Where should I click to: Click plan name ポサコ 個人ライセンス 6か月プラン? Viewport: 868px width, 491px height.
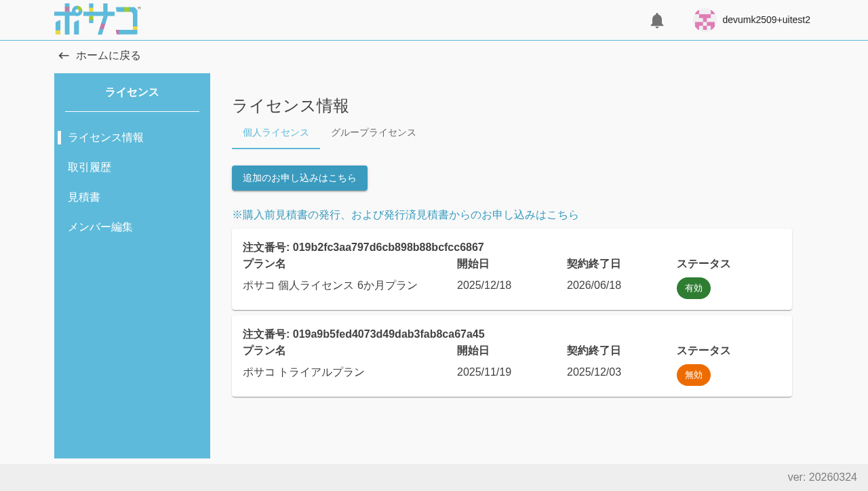click(330, 286)
